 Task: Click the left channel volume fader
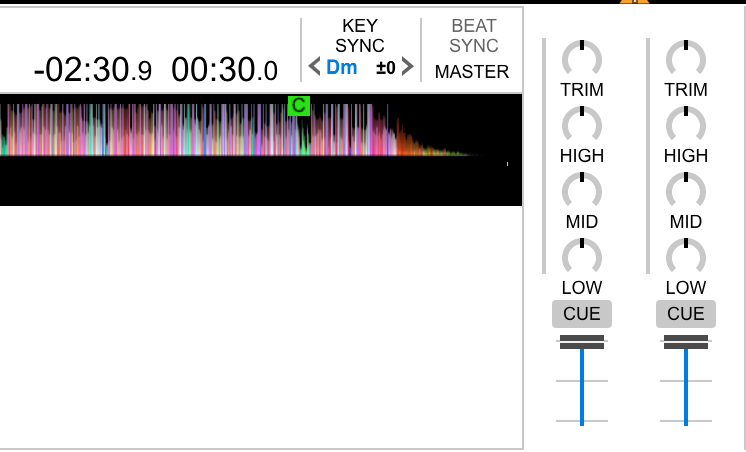[x=582, y=343]
